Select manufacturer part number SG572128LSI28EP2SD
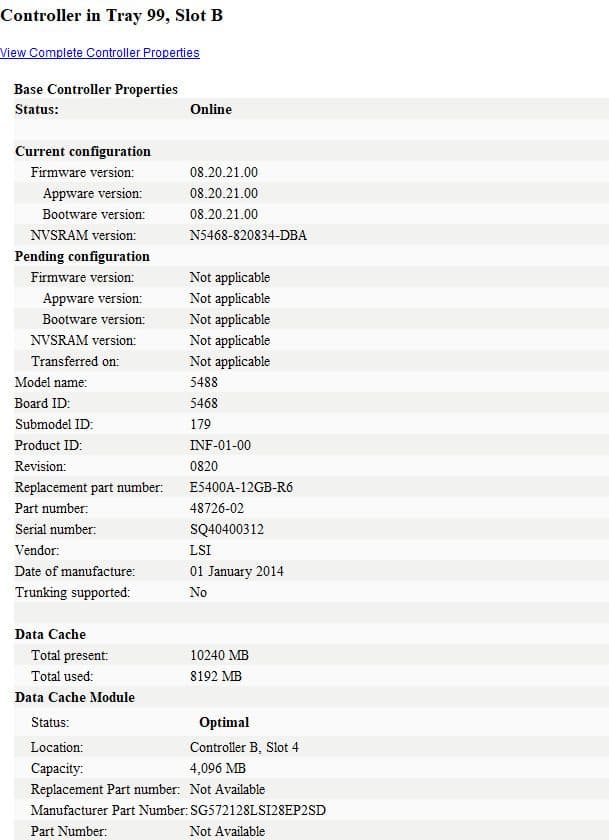Screen dimensions: 609x840 (257, 810)
